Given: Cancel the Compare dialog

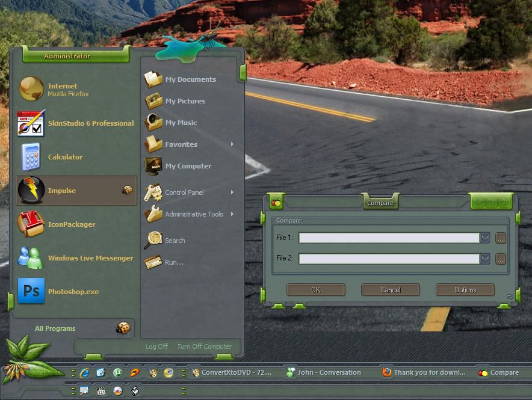Looking at the screenshot, I should (x=391, y=290).
